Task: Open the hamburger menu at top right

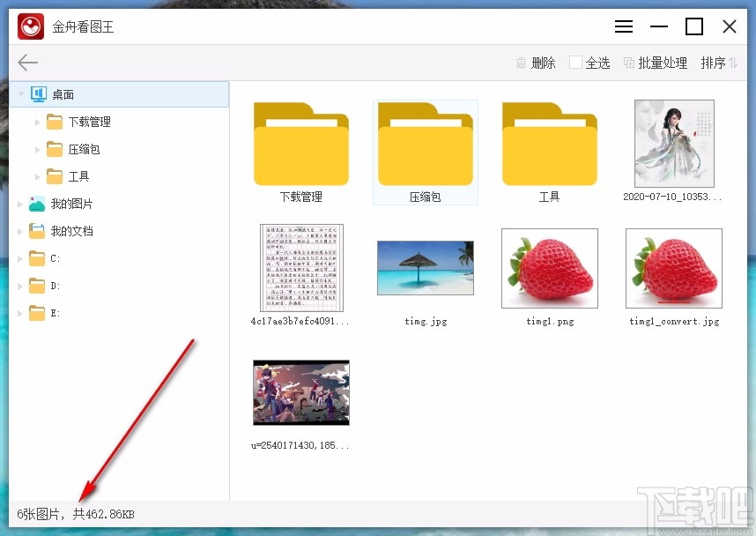Action: (x=624, y=26)
